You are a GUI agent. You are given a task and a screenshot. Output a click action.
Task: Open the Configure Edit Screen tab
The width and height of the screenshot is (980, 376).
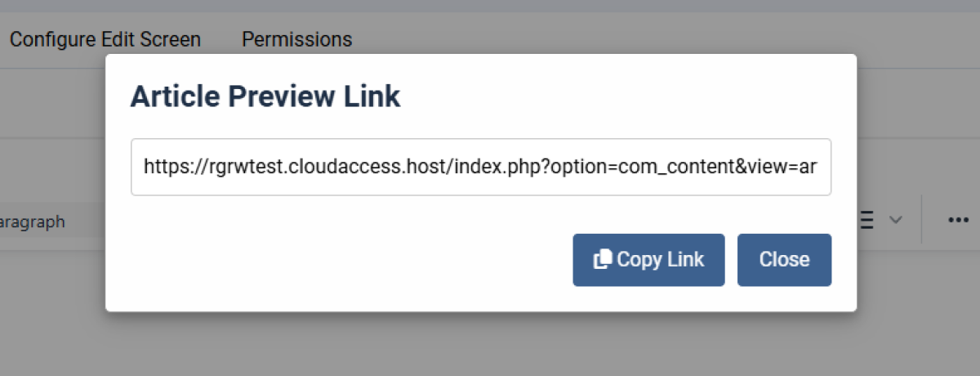[x=105, y=39]
